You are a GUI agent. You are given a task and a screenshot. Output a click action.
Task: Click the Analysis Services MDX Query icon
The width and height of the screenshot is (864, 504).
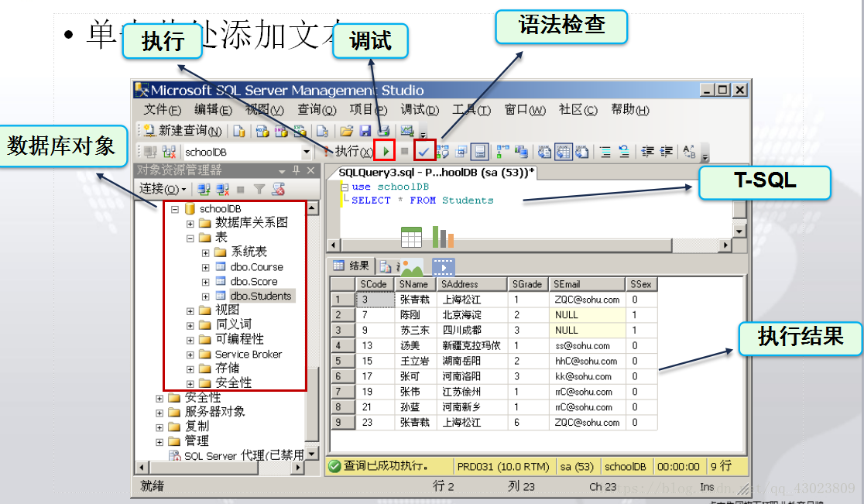pos(262,131)
